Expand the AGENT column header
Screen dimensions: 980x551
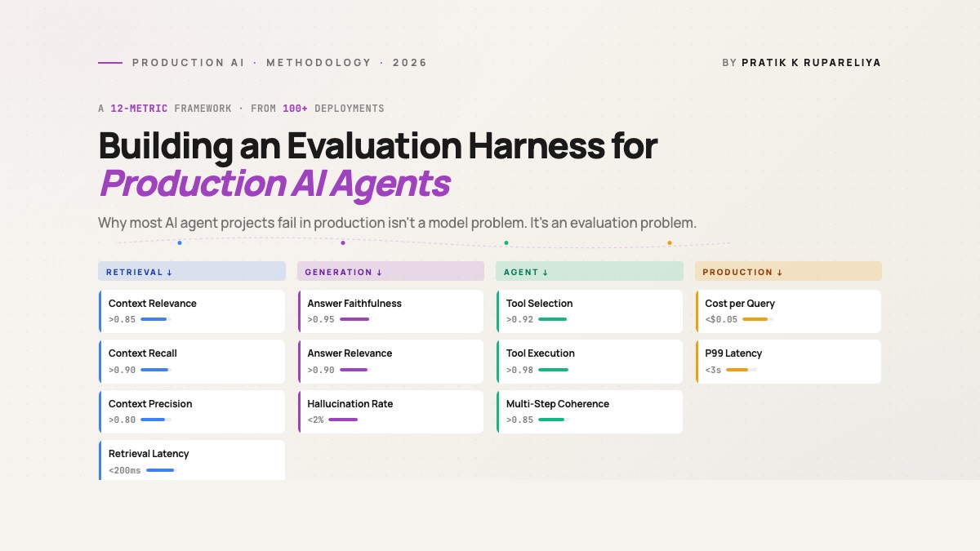590,272
